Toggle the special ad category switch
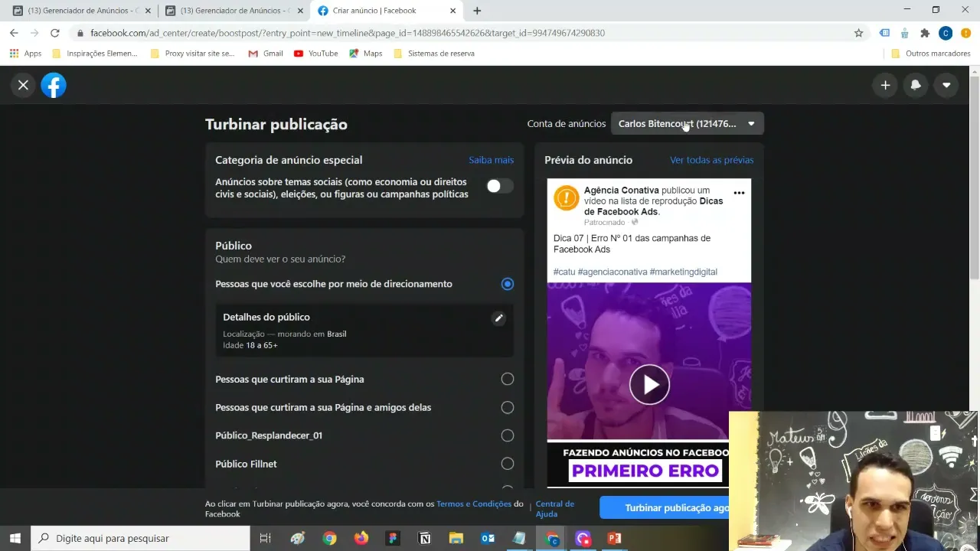This screenshot has height=551, width=980. (500, 186)
